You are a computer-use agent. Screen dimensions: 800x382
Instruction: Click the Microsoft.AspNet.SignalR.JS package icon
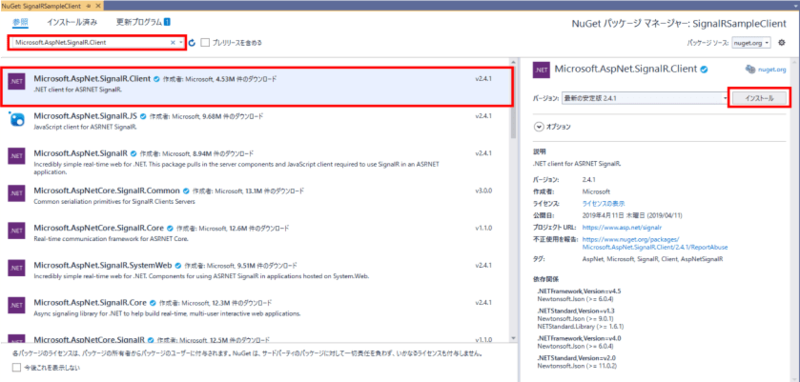pyautogui.click(x=17, y=119)
